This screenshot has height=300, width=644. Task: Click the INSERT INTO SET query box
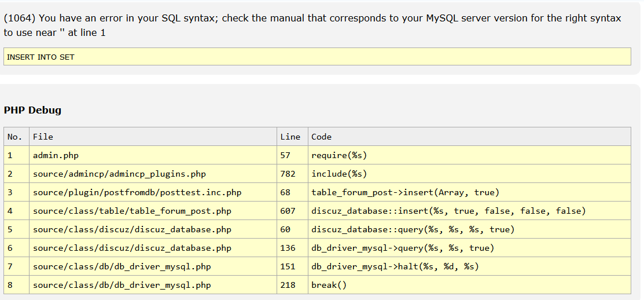point(317,57)
